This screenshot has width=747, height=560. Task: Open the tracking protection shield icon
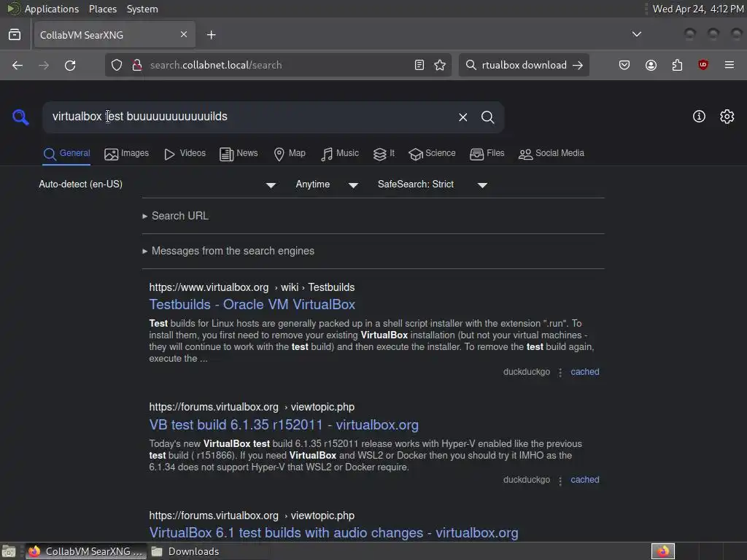click(117, 65)
